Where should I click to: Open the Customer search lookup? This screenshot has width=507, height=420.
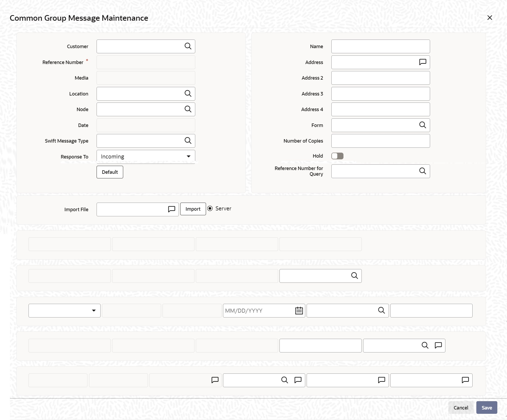tap(188, 46)
